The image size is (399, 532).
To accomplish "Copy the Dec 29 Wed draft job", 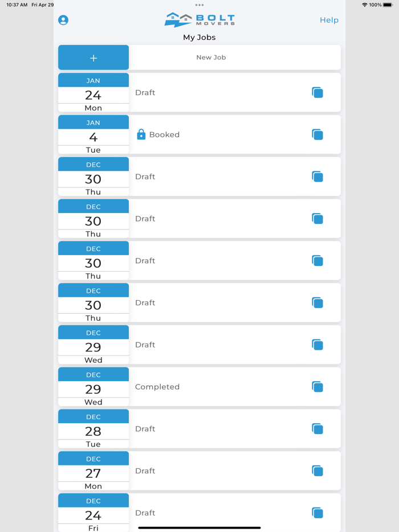I will pyautogui.click(x=317, y=345).
